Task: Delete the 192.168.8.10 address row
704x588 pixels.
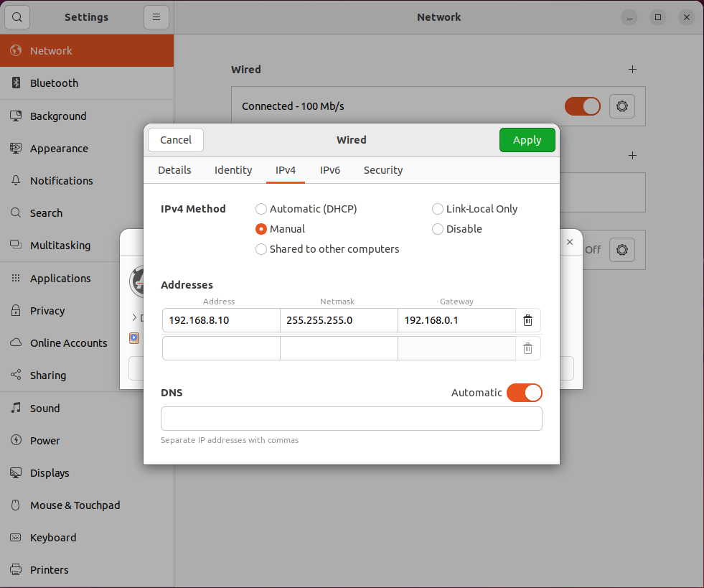Action: (x=527, y=320)
